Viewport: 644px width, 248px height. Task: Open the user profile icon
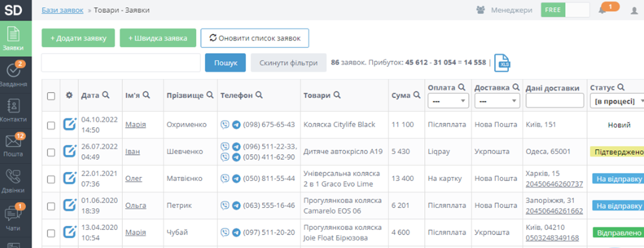(634, 10)
